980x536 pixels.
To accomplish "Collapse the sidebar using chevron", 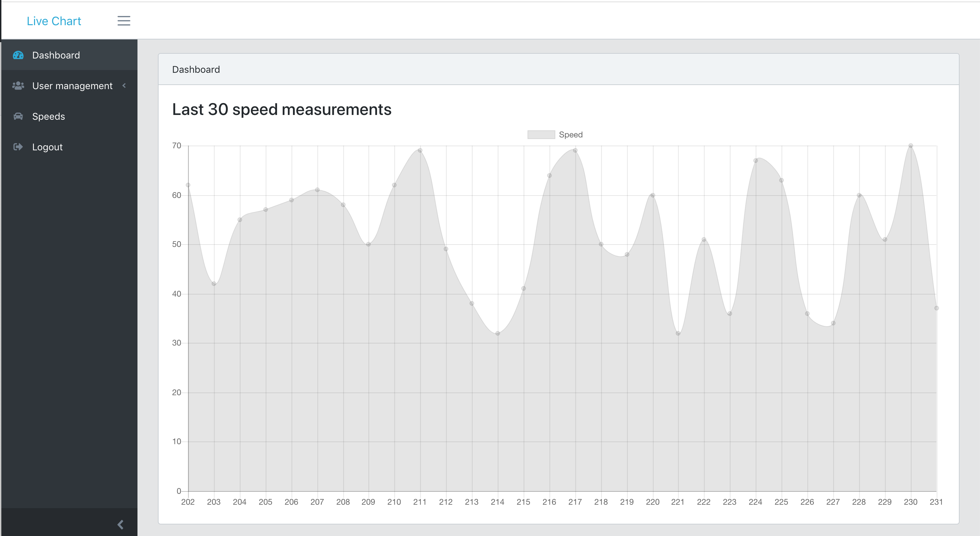I will [120, 524].
